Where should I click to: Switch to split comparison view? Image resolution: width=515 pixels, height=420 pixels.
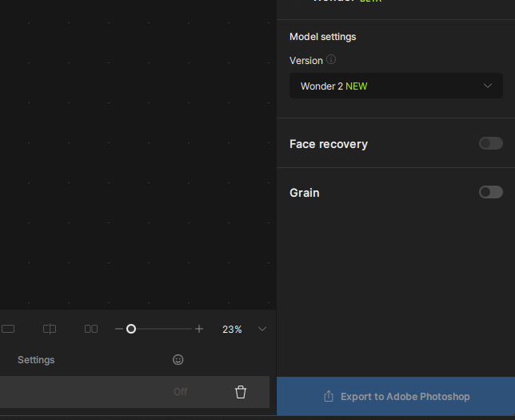[x=50, y=329]
